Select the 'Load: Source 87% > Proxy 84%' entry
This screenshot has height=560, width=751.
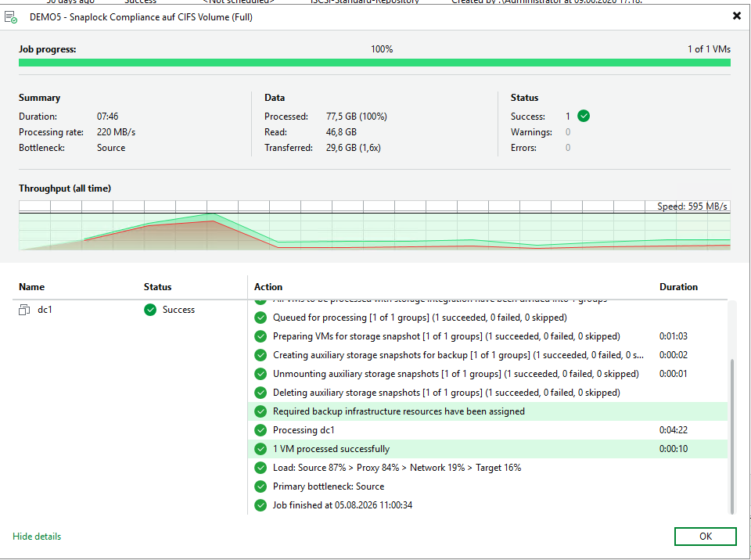tap(487, 468)
